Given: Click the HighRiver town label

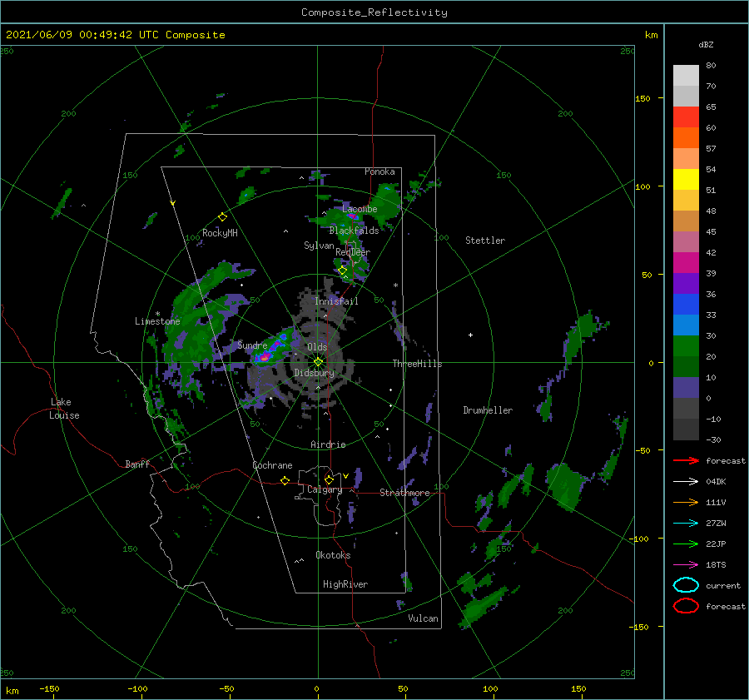Looking at the screenshot, I should click(x=345, y=584).
